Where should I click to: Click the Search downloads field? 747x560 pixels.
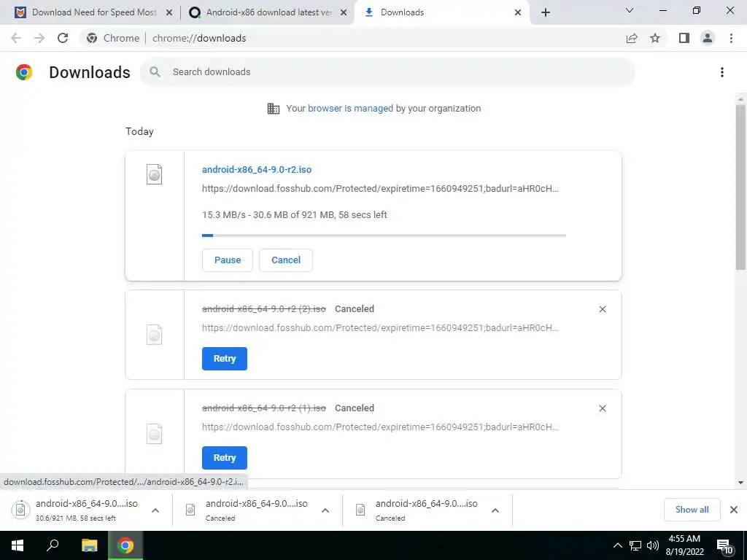click(x=387, y=72)
